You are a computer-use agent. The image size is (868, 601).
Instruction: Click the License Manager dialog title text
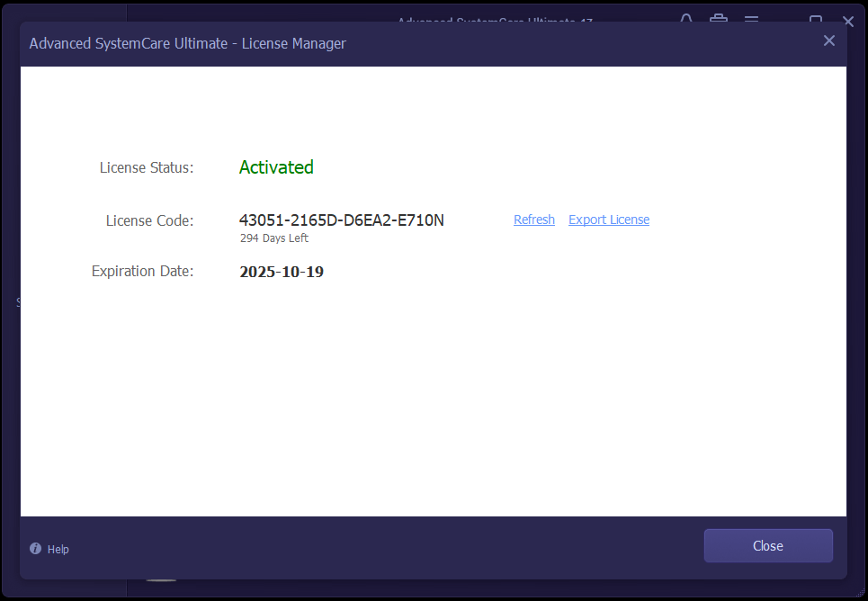click(x=188, y=43)
